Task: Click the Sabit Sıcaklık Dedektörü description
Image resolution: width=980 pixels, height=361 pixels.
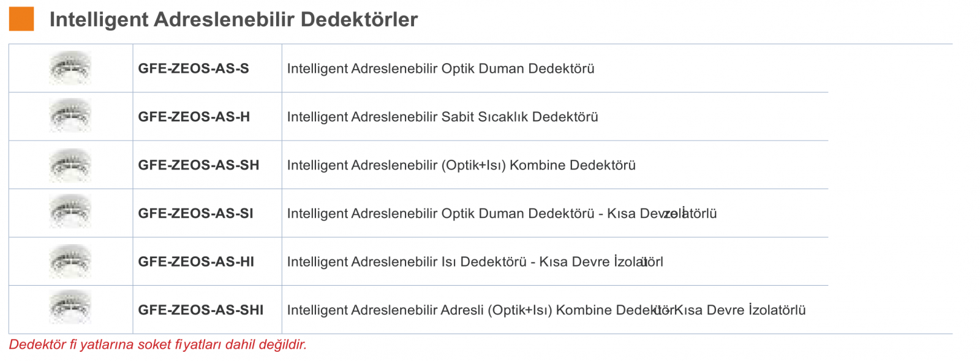Action: point(443,117)
